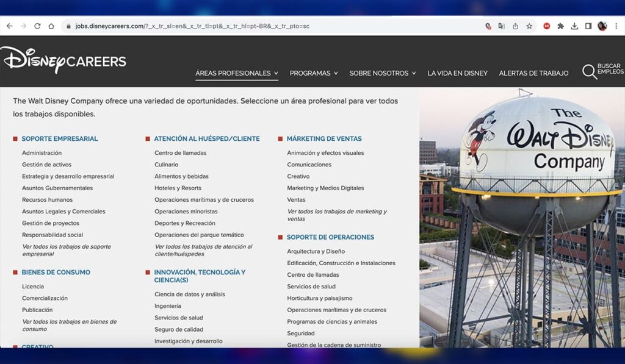Select Ciencia de datos y análisis link
This screenshot has width=625, height=364.
[190, 294]
